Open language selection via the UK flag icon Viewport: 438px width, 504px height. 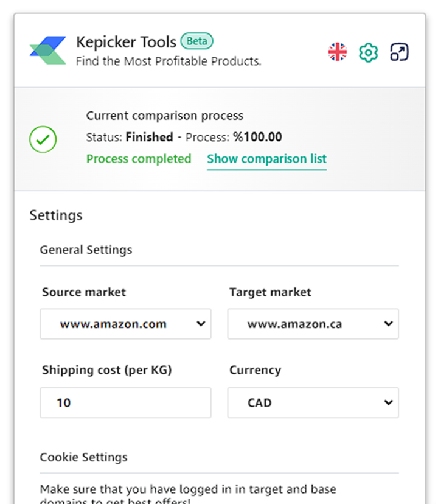click(x=337, y=52)
